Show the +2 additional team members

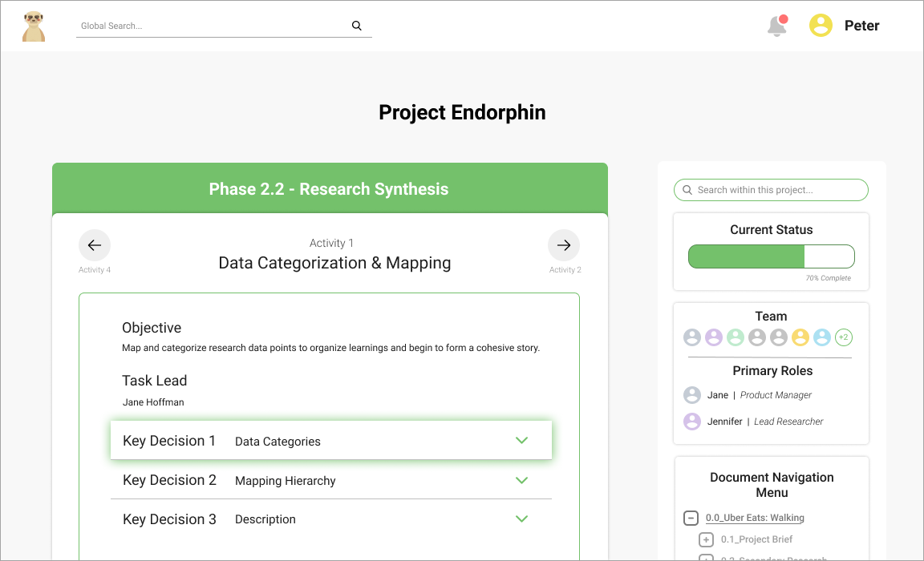844,337
